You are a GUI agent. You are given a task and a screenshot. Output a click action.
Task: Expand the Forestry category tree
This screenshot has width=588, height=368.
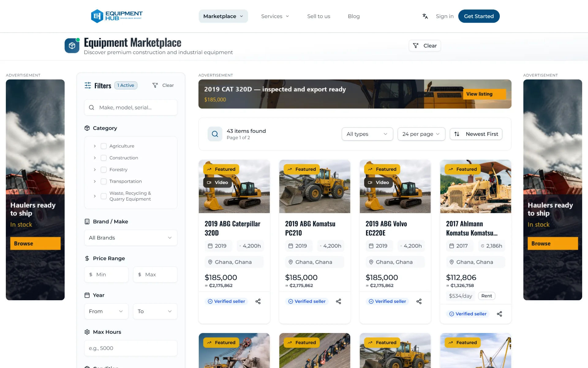click(x=95, y=170)
